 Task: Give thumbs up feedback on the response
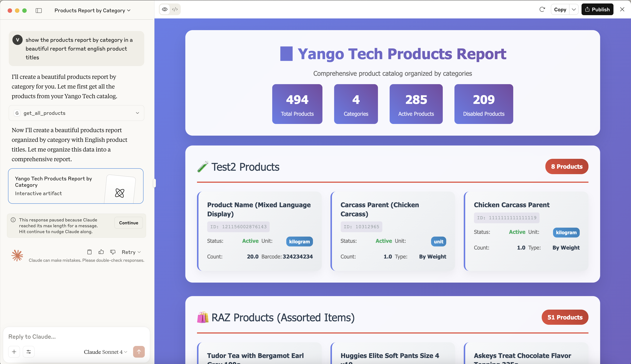[x=101, y=252]
